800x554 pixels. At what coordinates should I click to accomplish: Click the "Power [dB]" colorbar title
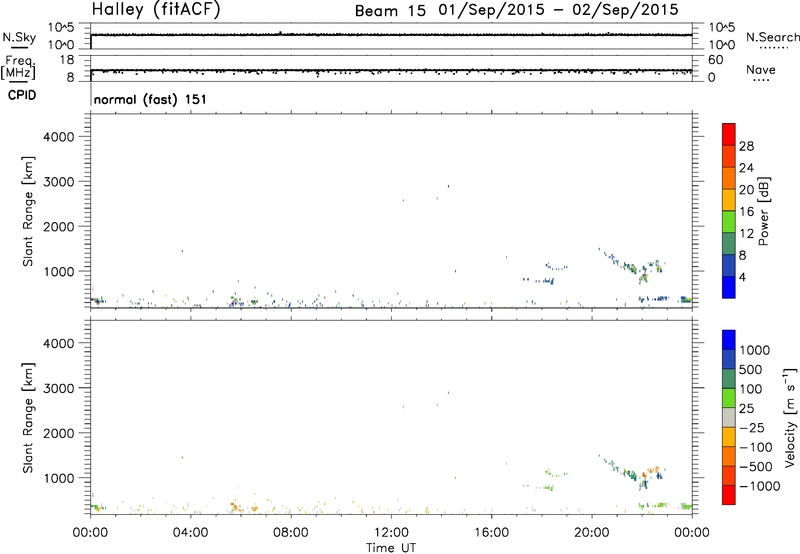pos(764,211)
